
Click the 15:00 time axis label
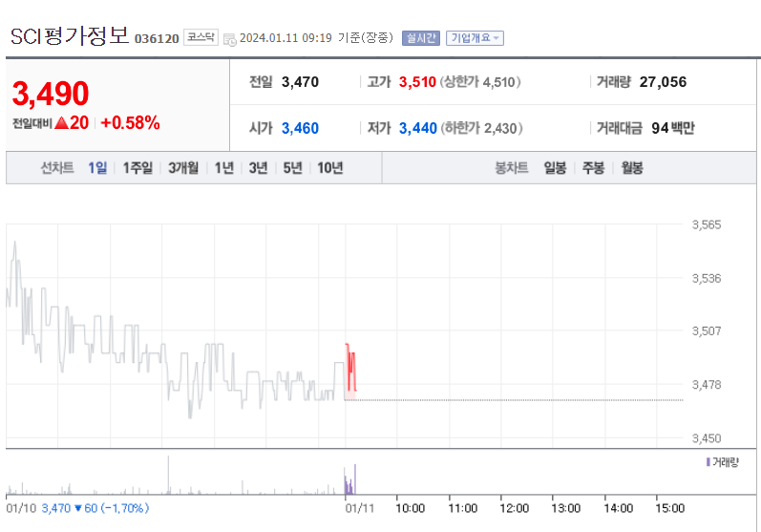(x=669, y=508)
